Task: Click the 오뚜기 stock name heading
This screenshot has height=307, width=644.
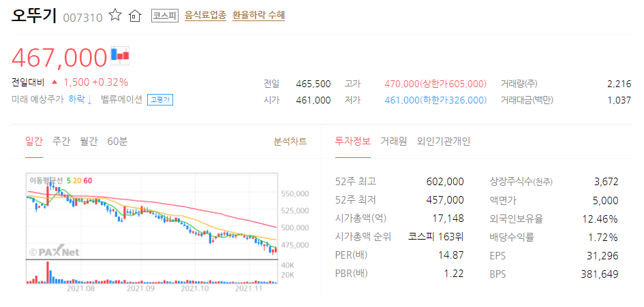Action: [35, 16]
